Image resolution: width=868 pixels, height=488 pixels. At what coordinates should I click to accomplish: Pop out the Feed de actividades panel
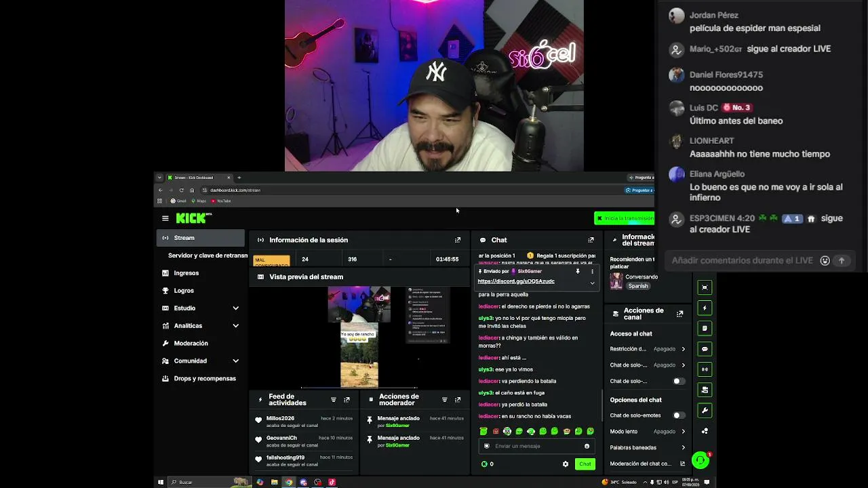(x=347, y=400)
